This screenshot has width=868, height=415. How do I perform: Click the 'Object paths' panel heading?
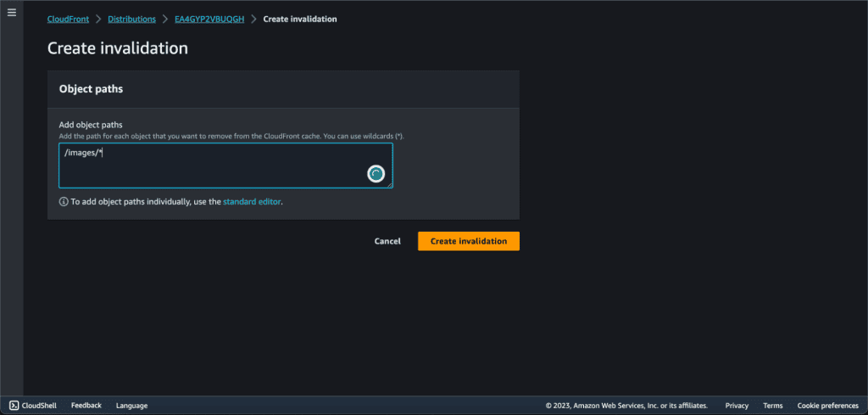point(91,88)
